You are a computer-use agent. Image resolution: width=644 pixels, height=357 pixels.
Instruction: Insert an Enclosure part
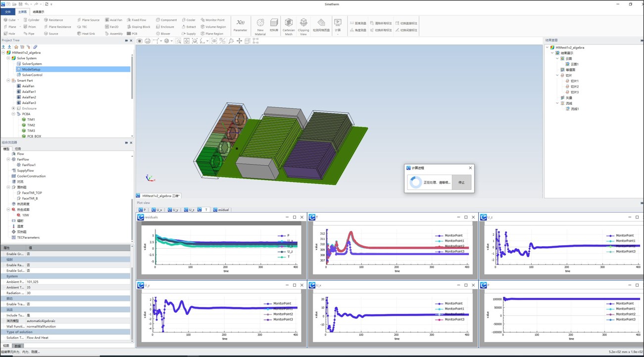click(165, 27)
